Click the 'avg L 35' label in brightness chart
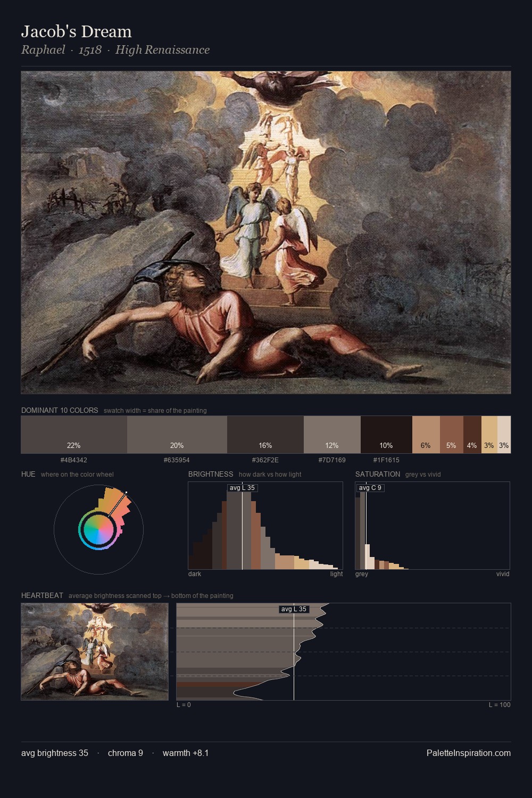The width and height of the screenshot is (532, 798). click(x=242, y=488)
